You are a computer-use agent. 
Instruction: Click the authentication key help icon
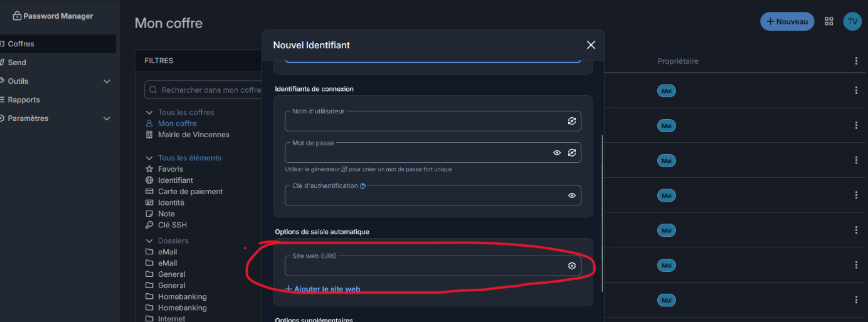363,185
